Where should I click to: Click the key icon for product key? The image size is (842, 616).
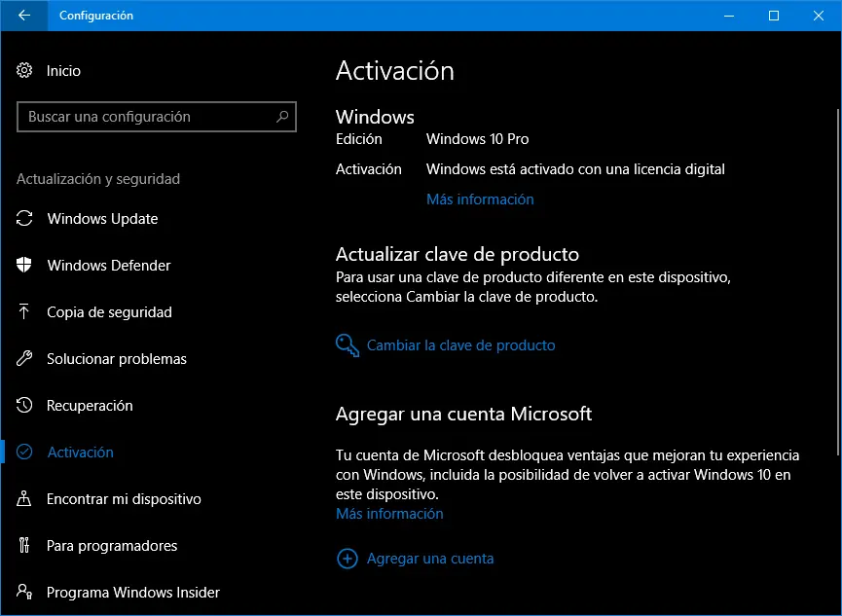click(x=348, y=345)
